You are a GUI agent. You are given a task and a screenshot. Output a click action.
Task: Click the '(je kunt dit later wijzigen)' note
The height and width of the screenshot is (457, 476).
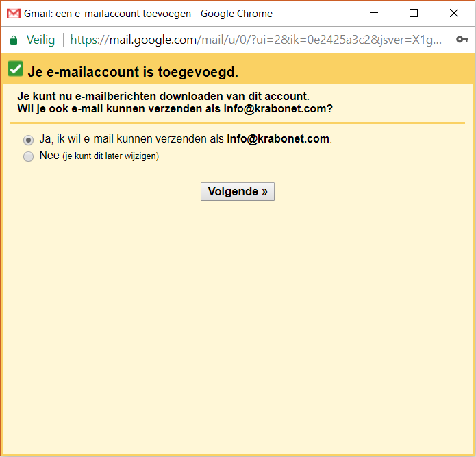tap(110, 156)
